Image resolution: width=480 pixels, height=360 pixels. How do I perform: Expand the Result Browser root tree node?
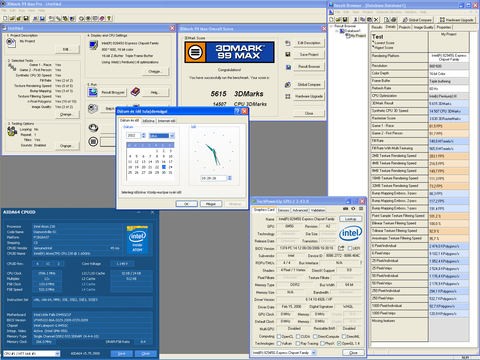pos(331,26)
